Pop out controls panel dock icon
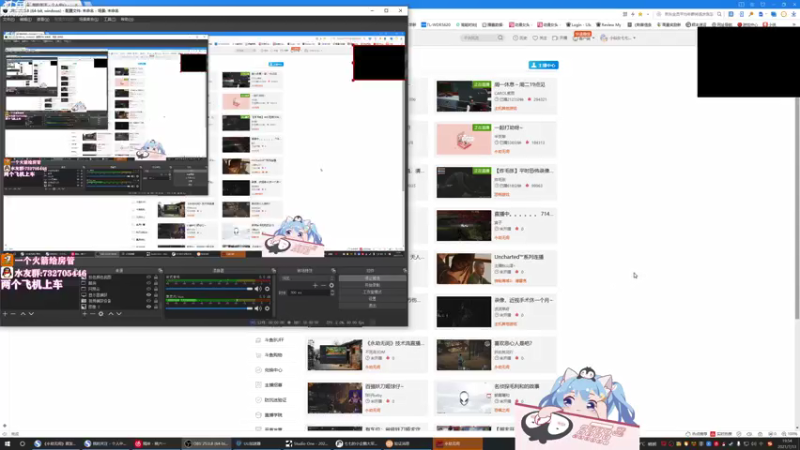This screenshot has height=450, width=800. (405, 270)
